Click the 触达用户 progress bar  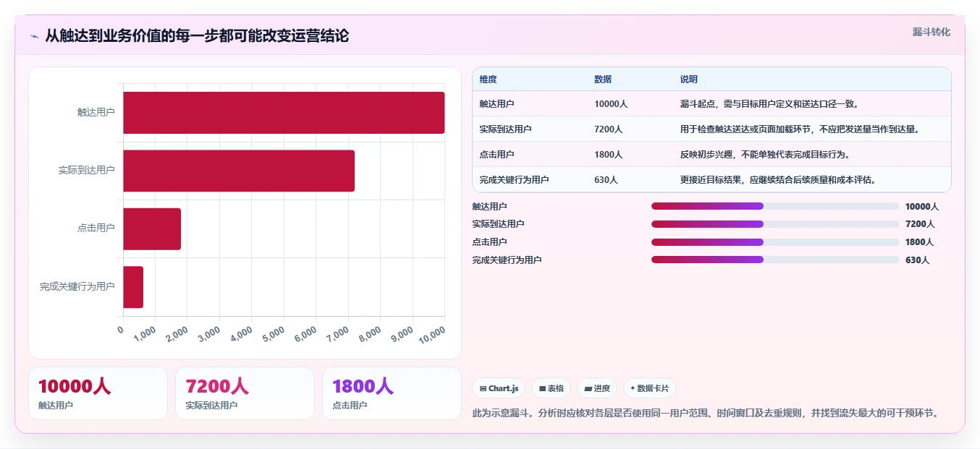[775, 206]
